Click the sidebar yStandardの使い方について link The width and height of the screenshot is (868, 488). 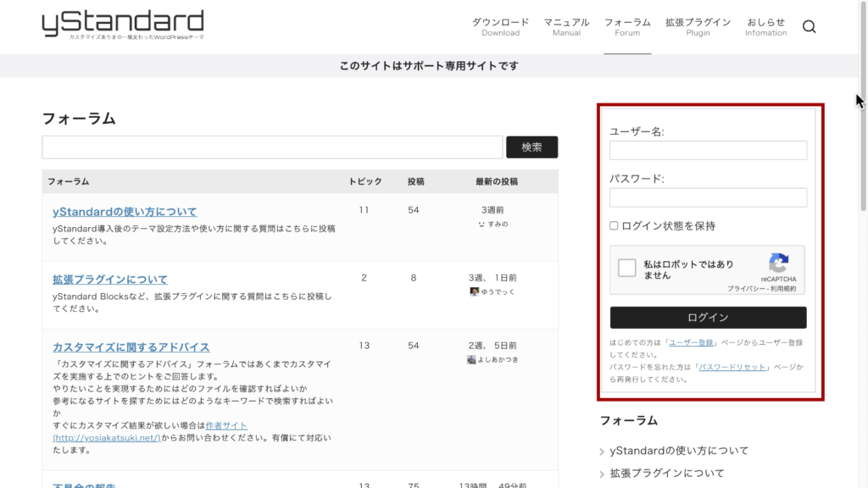679,451
